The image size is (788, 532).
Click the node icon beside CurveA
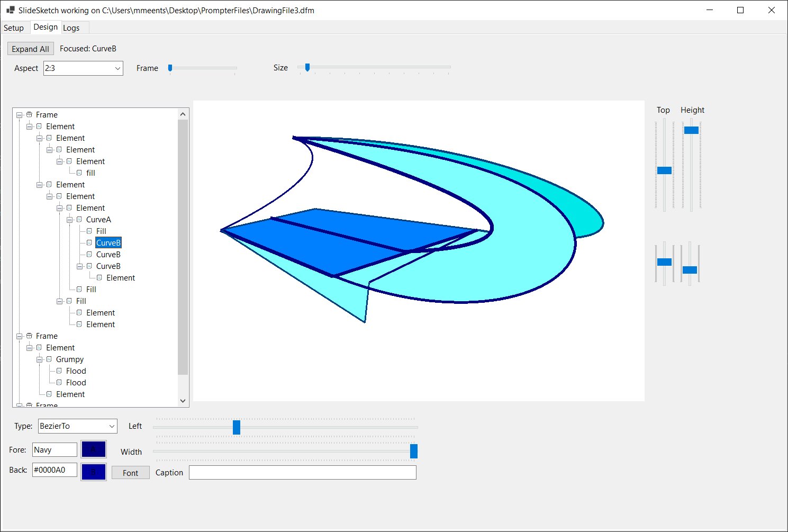click(79, 219)
